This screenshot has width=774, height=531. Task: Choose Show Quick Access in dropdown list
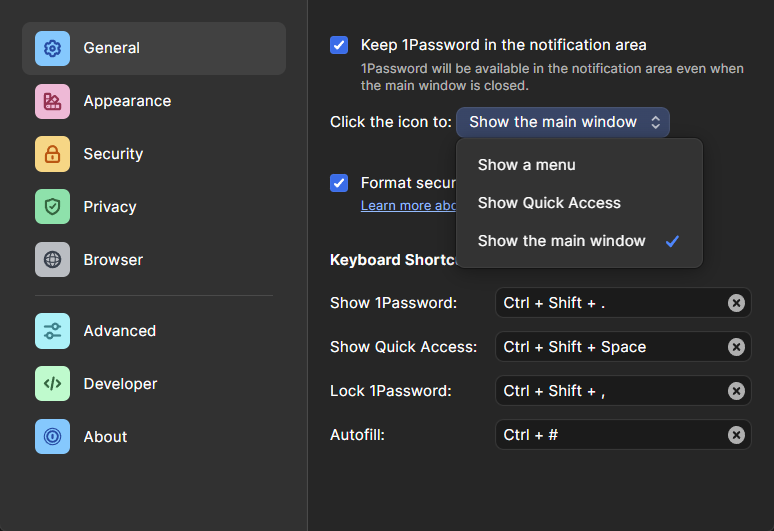[x=580, y=203]
